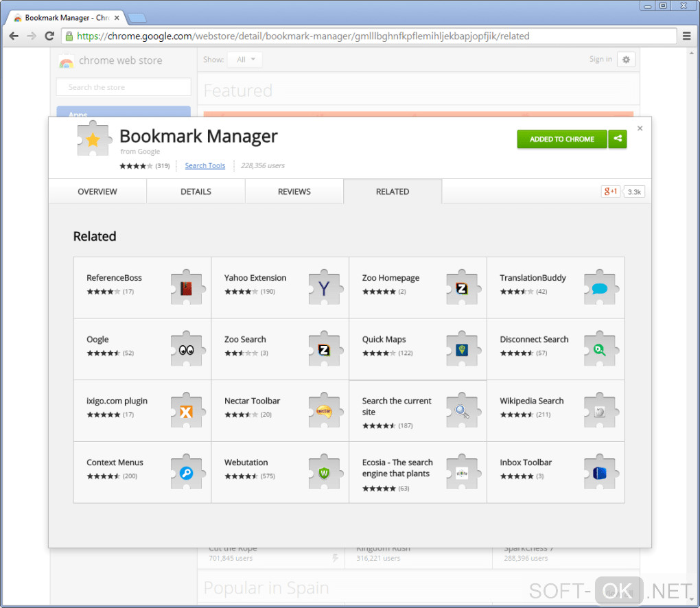Select the Nectar Toolbar icon
700x608 pixels.
(x=325, y=410)
